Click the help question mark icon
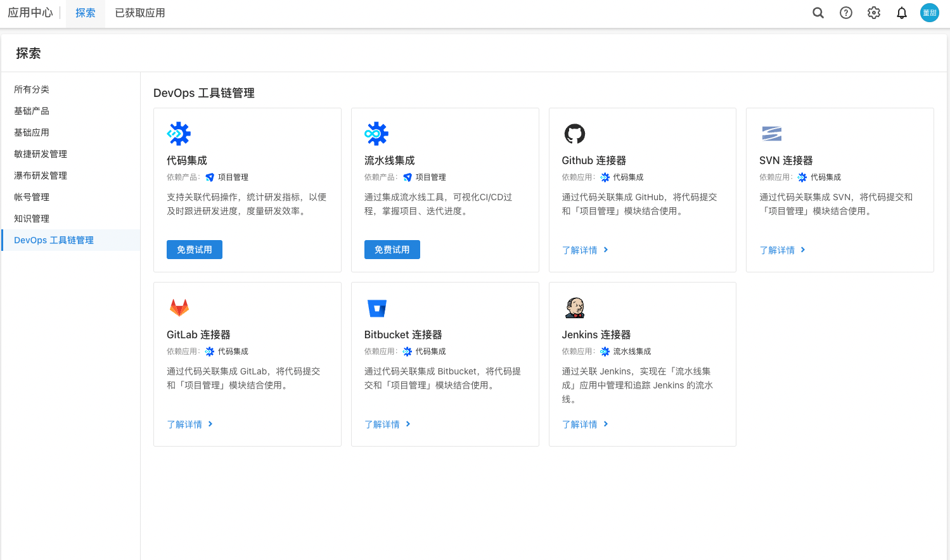950x560 pixels. (x=845, y=13)
